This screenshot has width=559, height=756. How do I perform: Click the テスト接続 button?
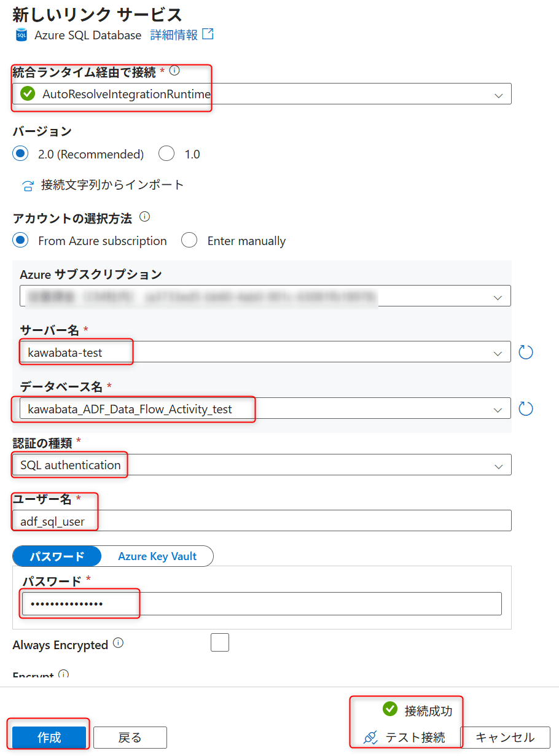pos(404,738)
